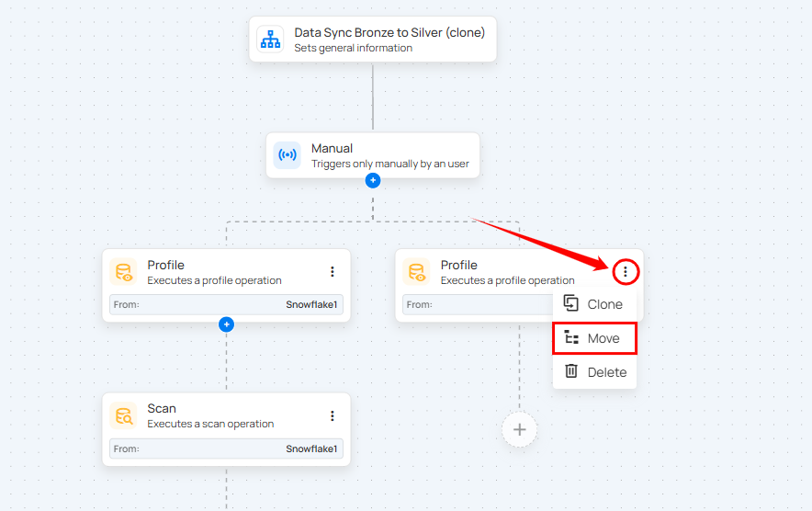Select the Manual trigger node title
Image resolution: width=812 pixels, height=511 pixels.
click(332, 148)
